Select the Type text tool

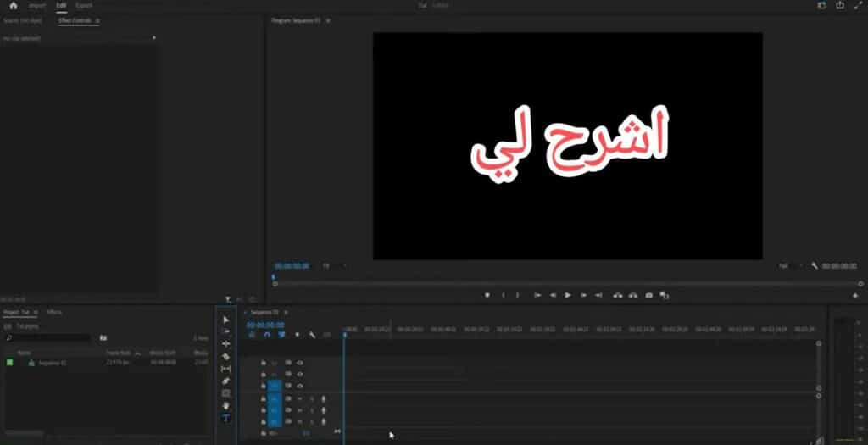pyautogui.click(x=225, y=418)
